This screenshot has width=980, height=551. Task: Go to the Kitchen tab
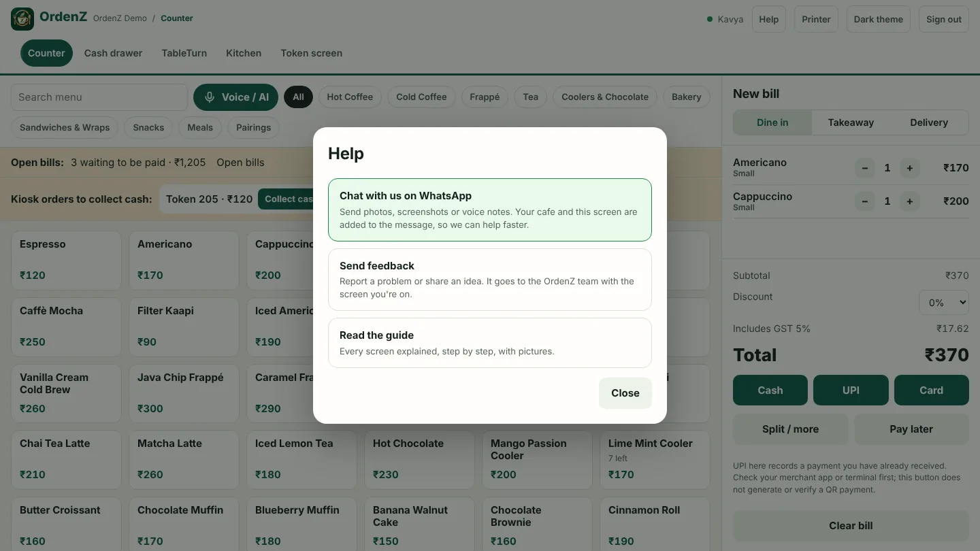244,53
